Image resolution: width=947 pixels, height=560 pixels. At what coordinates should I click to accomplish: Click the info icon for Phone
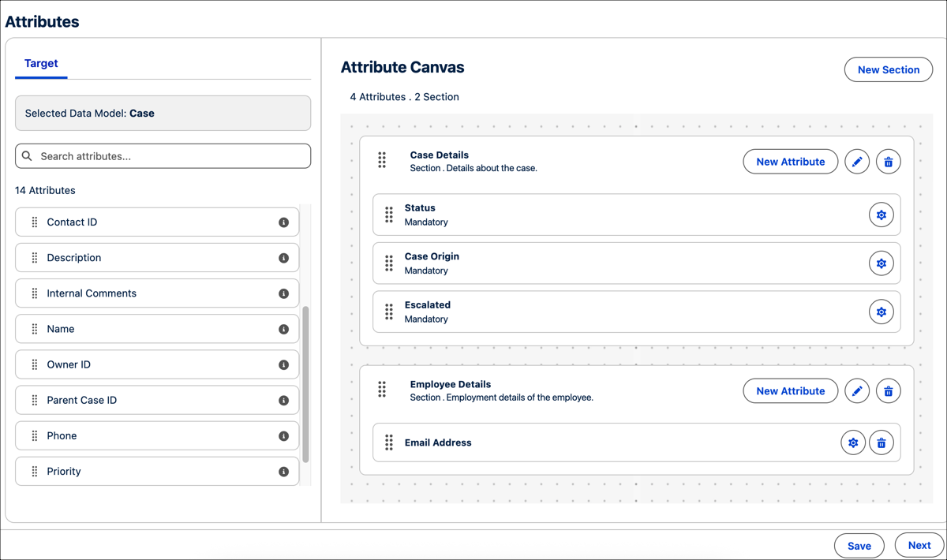pos(283,436)
